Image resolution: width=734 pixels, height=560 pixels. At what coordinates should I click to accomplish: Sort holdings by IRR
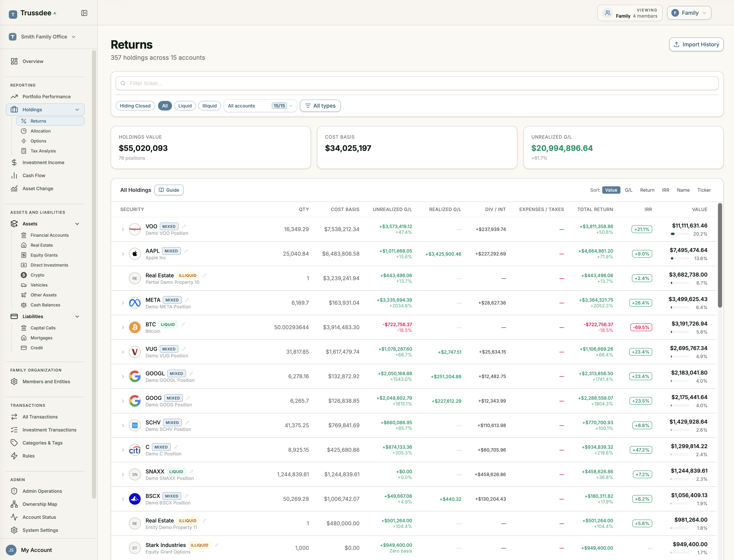point(665,190)
